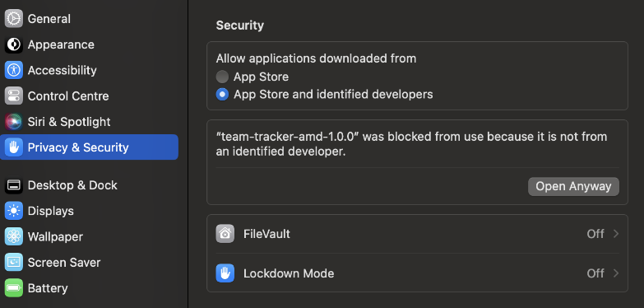This screenshot has height=308, width=644.
Task: Click the Lockdown Mode hand icon
Action: [225, 273]
